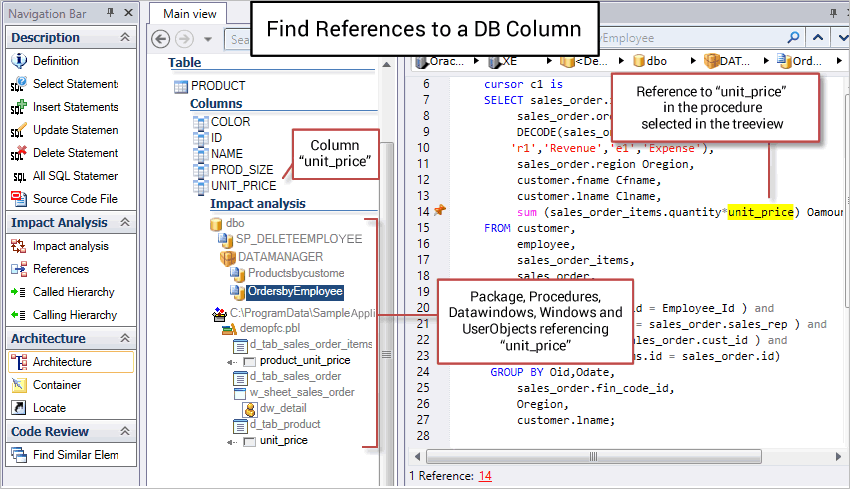Expand the XE breadcrumb arrow
The image size is (850, 489).
pos(549,61)
